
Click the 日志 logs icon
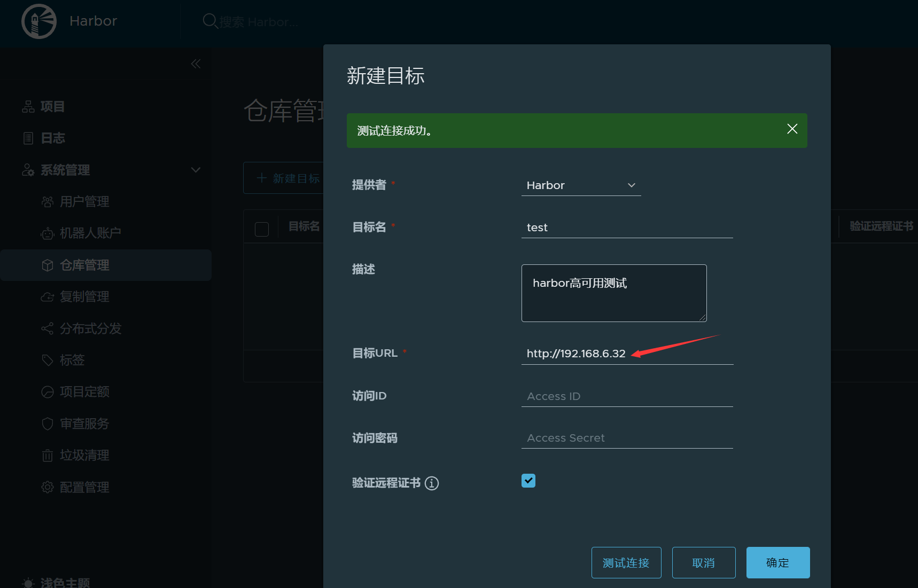click(x=28, y=138)
